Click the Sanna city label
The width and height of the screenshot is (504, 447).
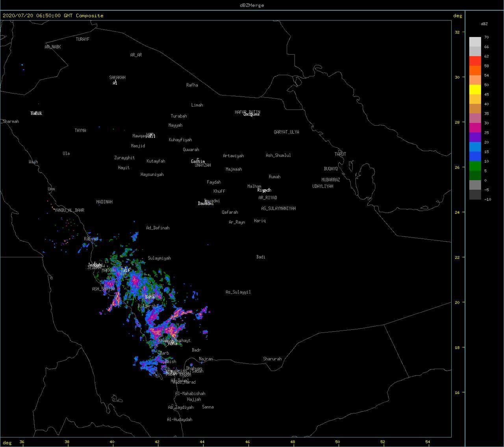208,407
